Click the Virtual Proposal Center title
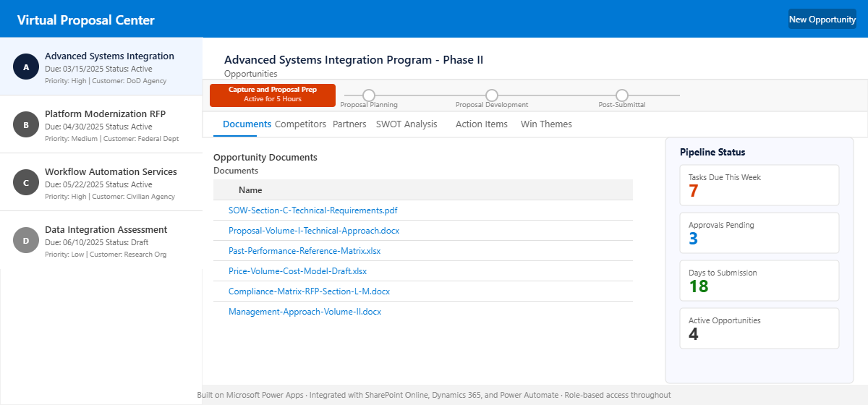Image resolution: width=868 pixels, height=405 pixels. point(86,20)
